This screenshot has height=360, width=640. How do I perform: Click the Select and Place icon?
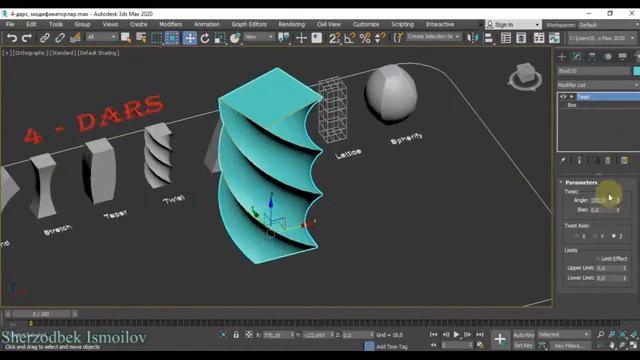click(235, 38)
